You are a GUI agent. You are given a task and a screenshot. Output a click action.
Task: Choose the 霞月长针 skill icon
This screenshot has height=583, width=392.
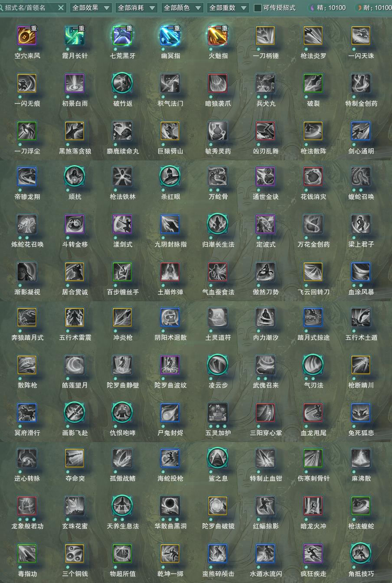click(75, 35)
